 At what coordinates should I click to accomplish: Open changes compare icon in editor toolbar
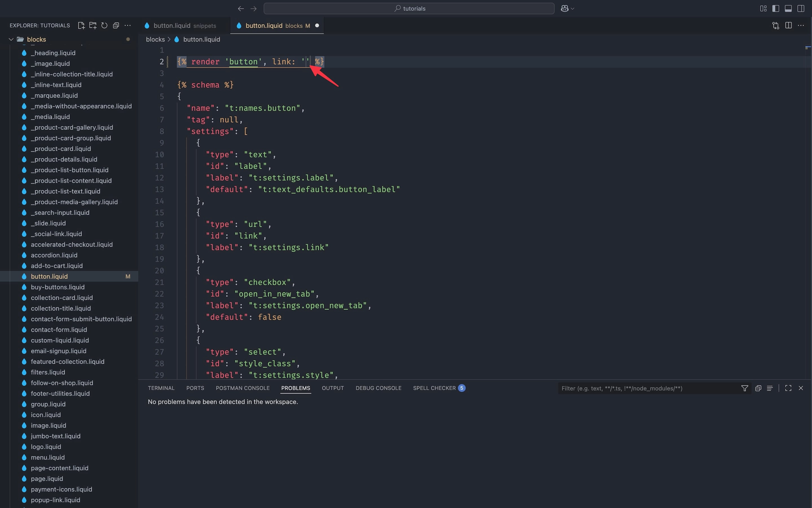click(776, 25)
